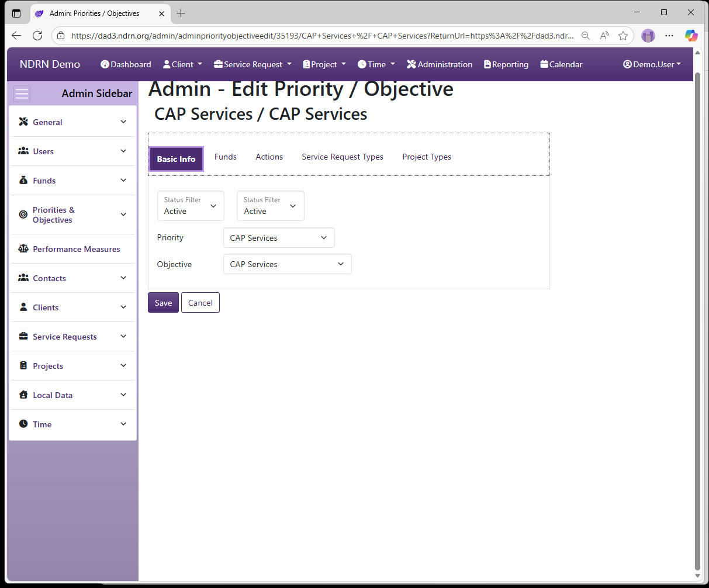Click the Time clock icon in sidebar

pos(23,424)
